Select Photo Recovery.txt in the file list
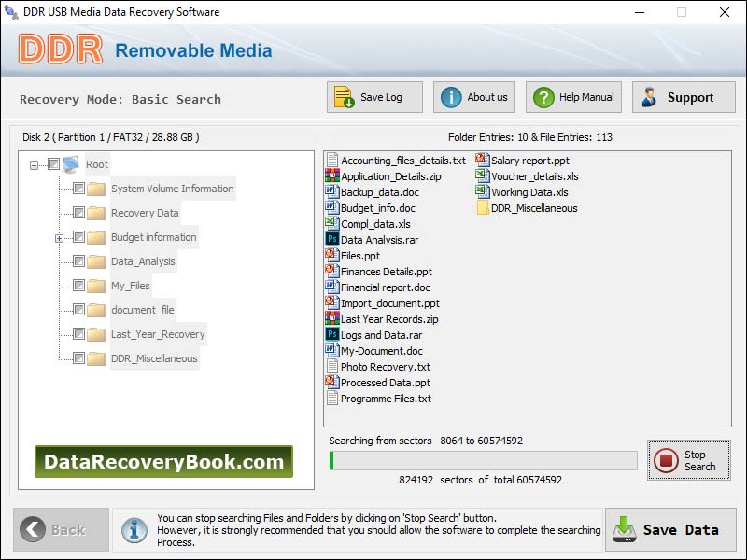The width and height of the screenshot is (747, 560). (383, 366)
